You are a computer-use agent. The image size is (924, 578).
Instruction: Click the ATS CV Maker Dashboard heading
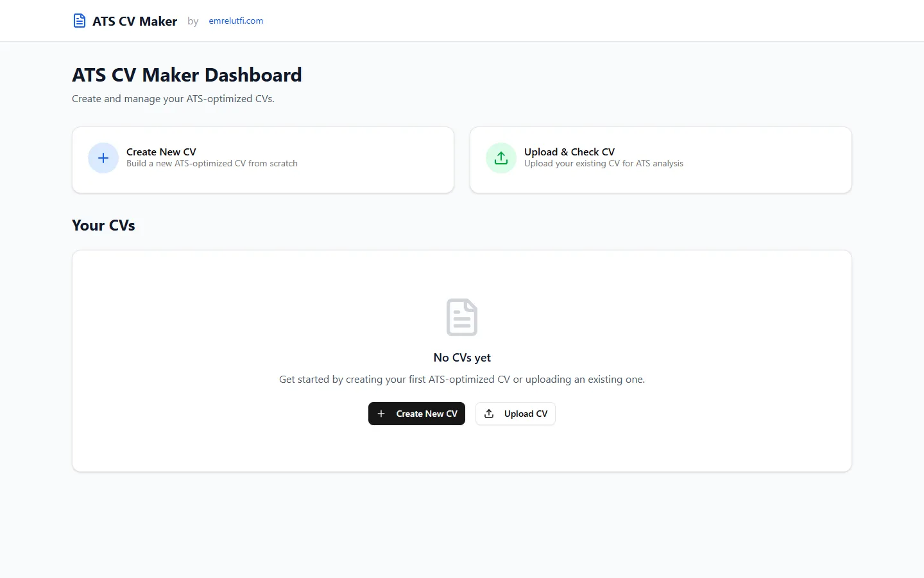(x=187, y=75)
